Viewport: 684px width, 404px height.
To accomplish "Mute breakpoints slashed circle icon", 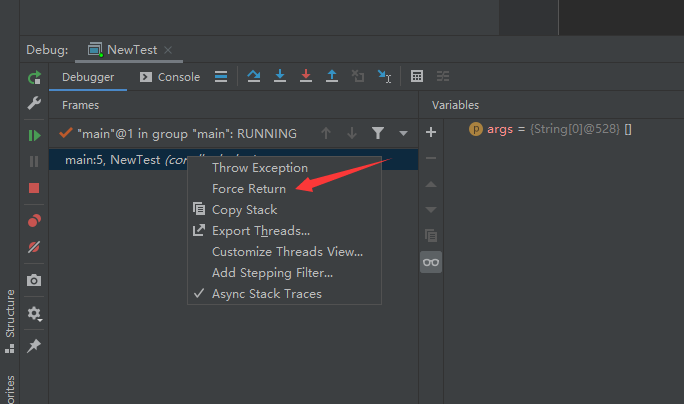I will point(34,247).
